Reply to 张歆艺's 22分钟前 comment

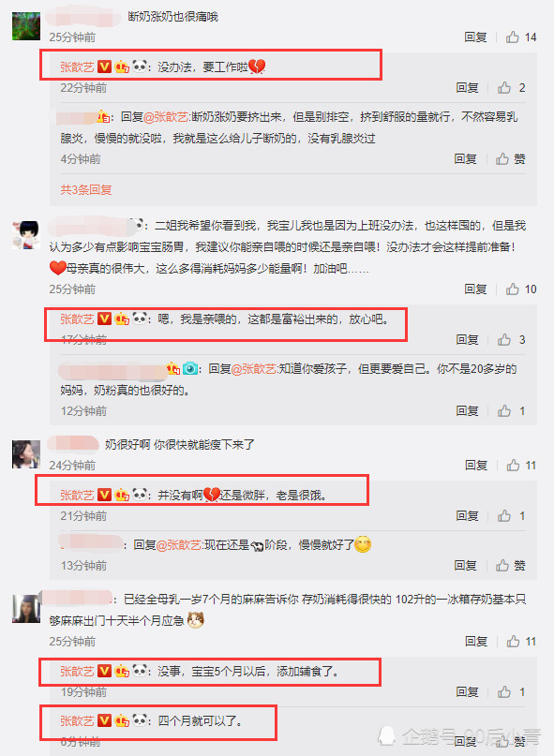pos(467,88)
